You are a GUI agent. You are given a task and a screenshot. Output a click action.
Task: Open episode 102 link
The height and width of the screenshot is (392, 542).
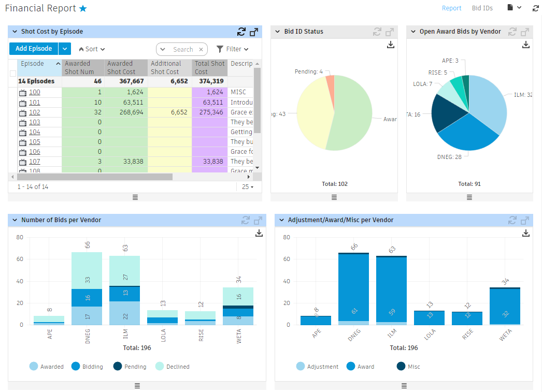point(34,112)
